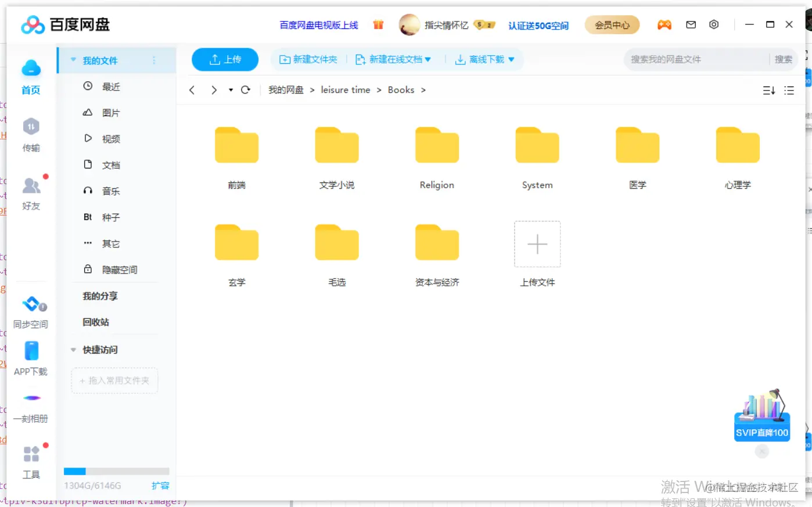Open the 毛选 folder
This screenshot has height=507, width=812.
[337, 255]
